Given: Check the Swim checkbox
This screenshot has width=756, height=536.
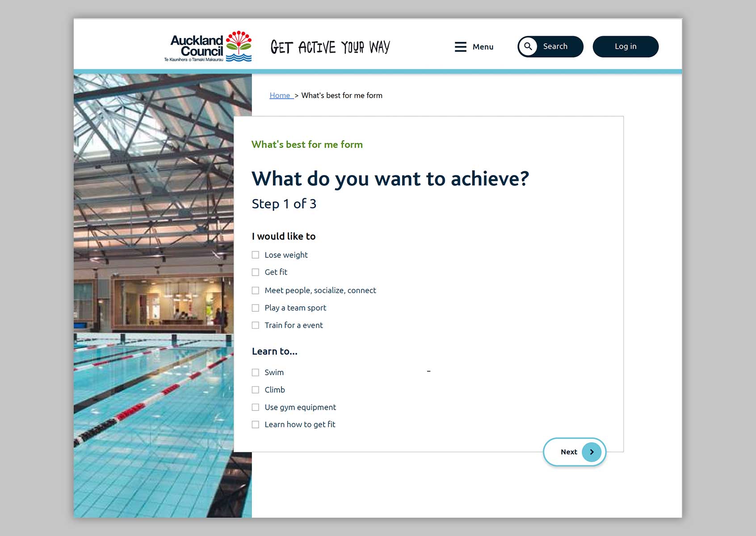Looking at the screenshot, I should point(256,373).
